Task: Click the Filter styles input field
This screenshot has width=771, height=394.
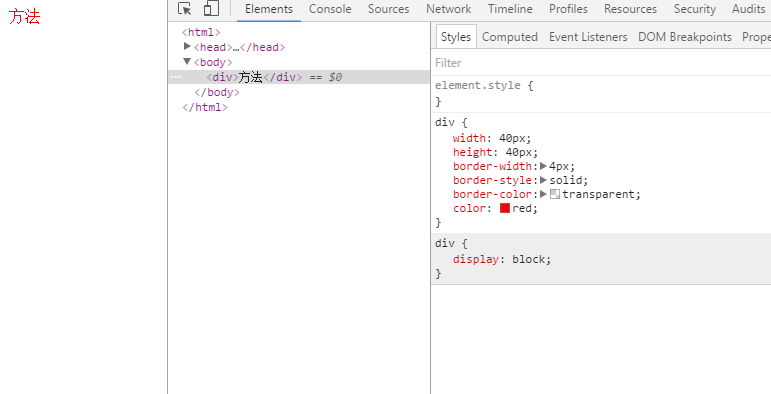Action: 601,63
